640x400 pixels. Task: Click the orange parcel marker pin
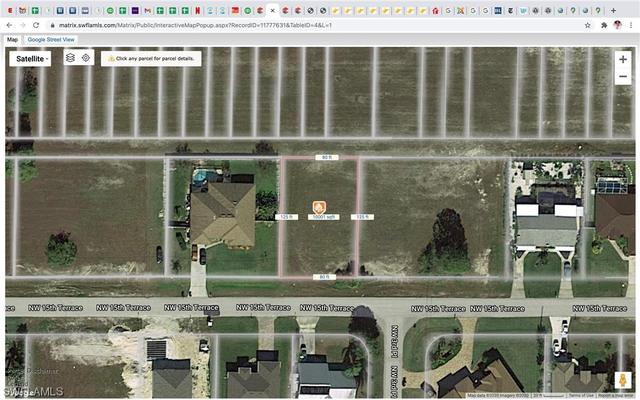[x=319, y=204]
